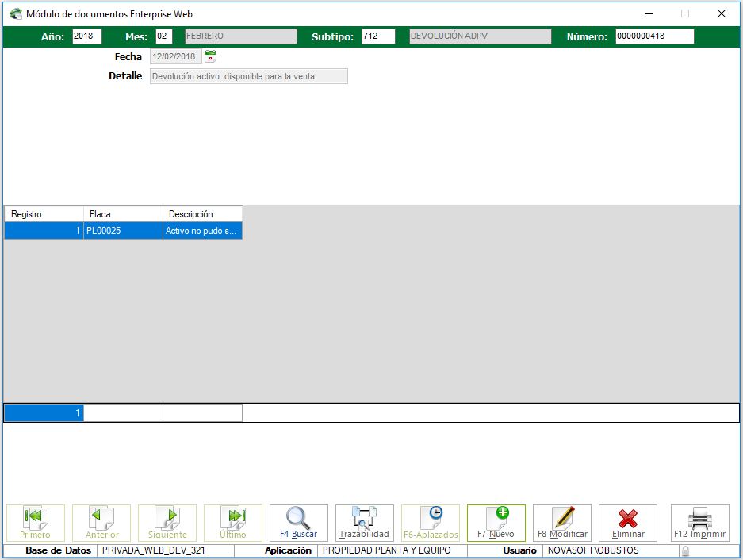Image resolution: width=743 pixels, height=560 pixels.
Task: Click the Detalle text field
Action: [249, 76]
